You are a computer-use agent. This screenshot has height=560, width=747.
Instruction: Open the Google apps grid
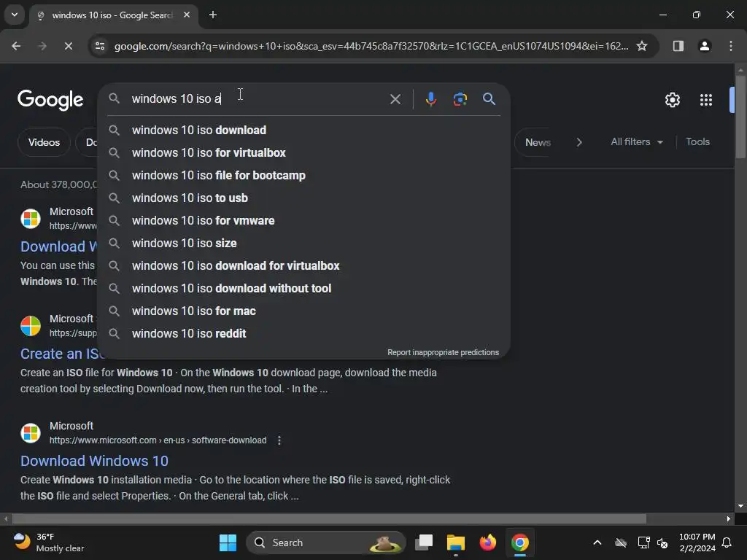coord(705,100)
